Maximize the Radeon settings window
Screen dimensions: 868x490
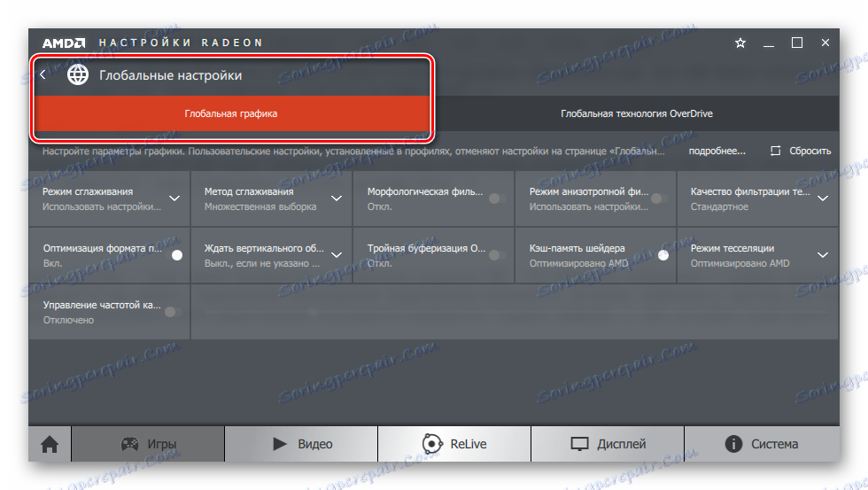[x=796, y=43]
